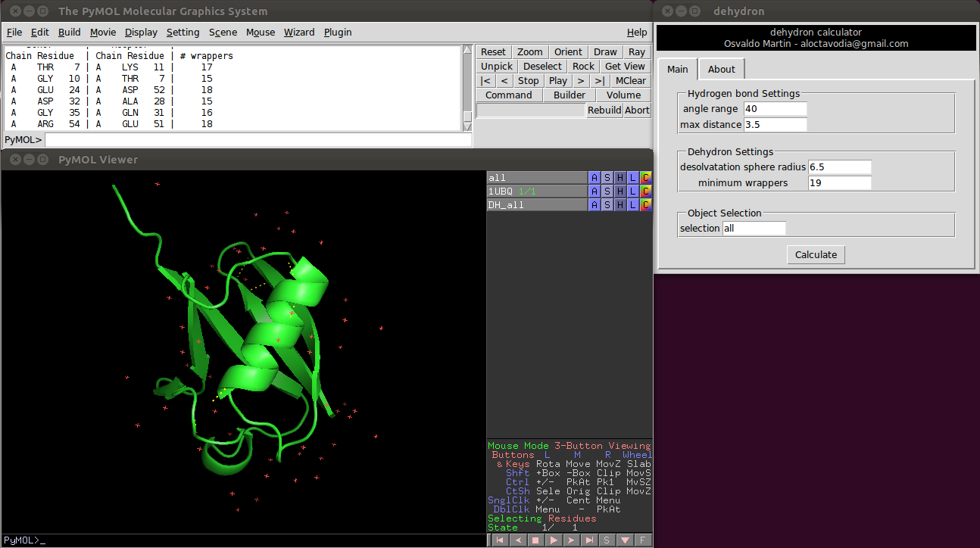
Task: Rewind to the first frame in viewer
Action: tap(499, 540)
